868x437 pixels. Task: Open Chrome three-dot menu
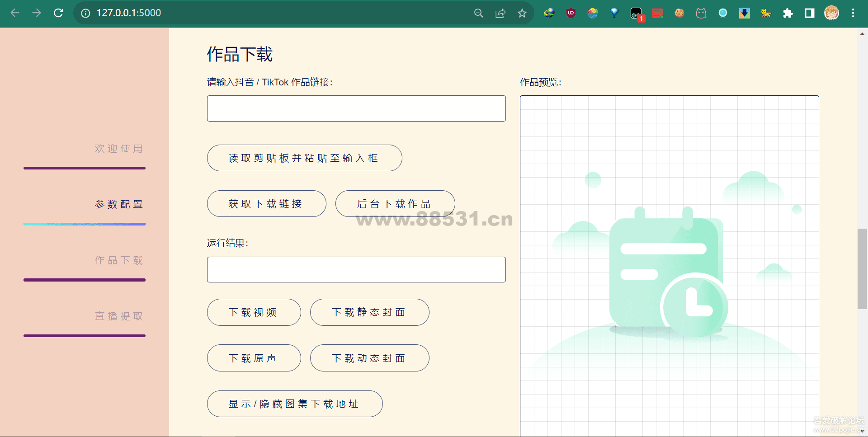pyautogui.click(x=853, y=13)
